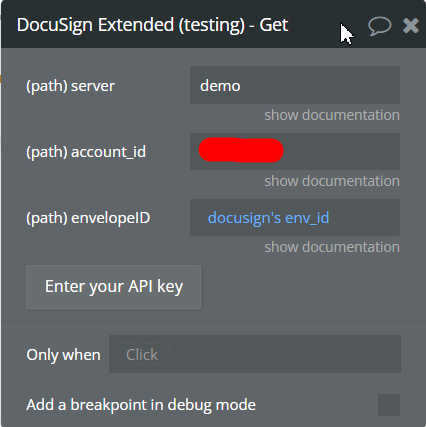Show documentation for the server parameter
The height and width of the screenshot is (427, 426).
pos(332,115)
